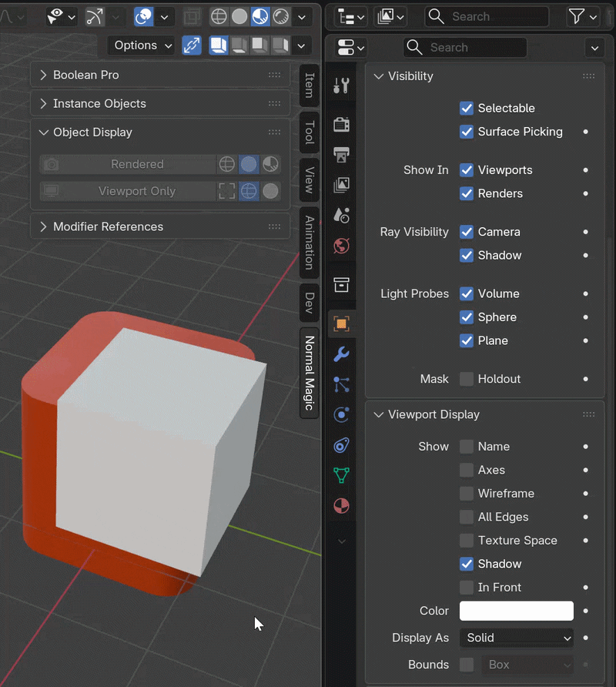This screenshot has height=687, width=616.
Task: Switch to the Item sidebar tab
Action: point(310,85)
